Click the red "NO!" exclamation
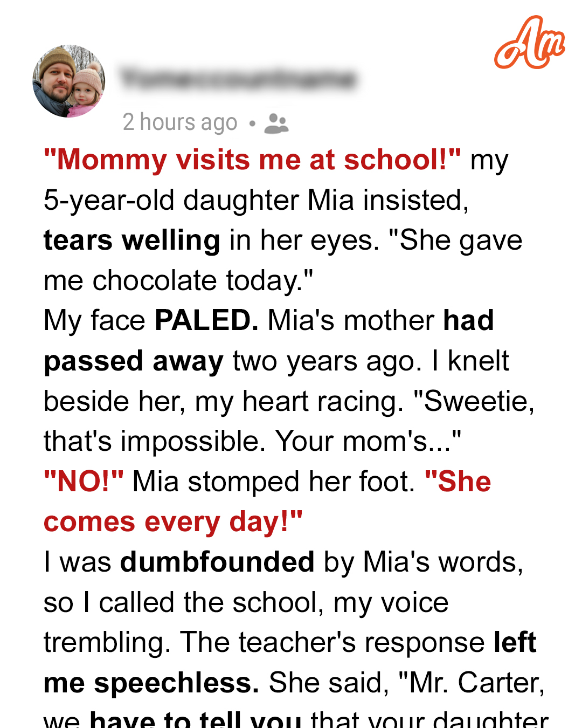The height and width of the screenshot is (728, 582). point(84,482)
